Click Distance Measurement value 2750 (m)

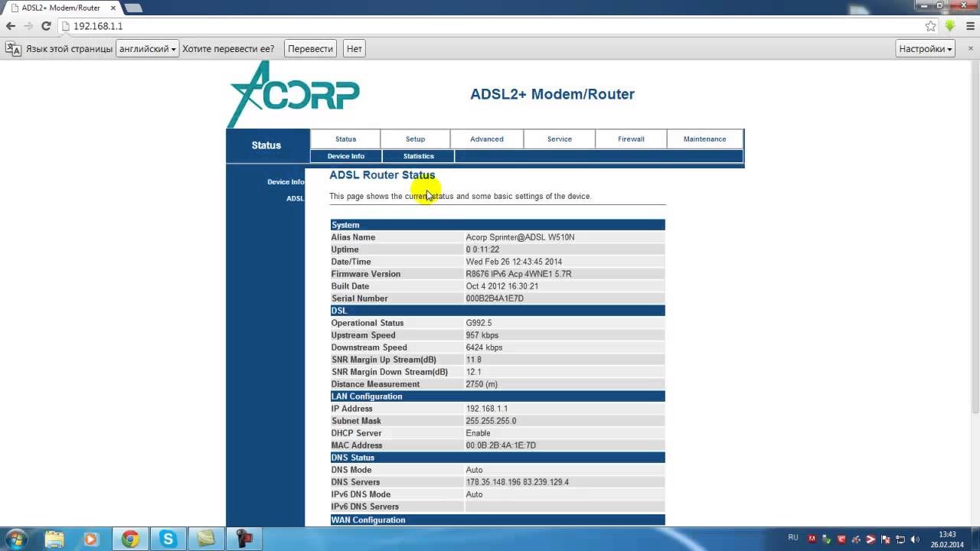pos(482,384)
